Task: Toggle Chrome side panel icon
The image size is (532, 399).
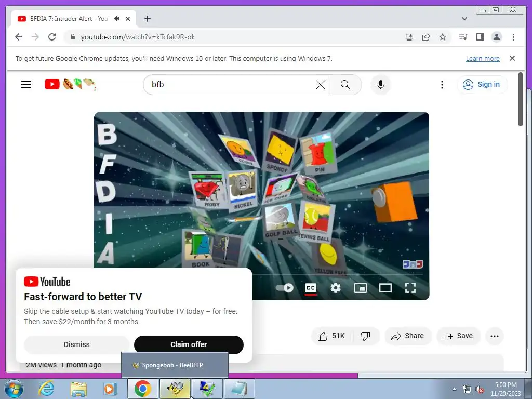Action: [480, 37]
